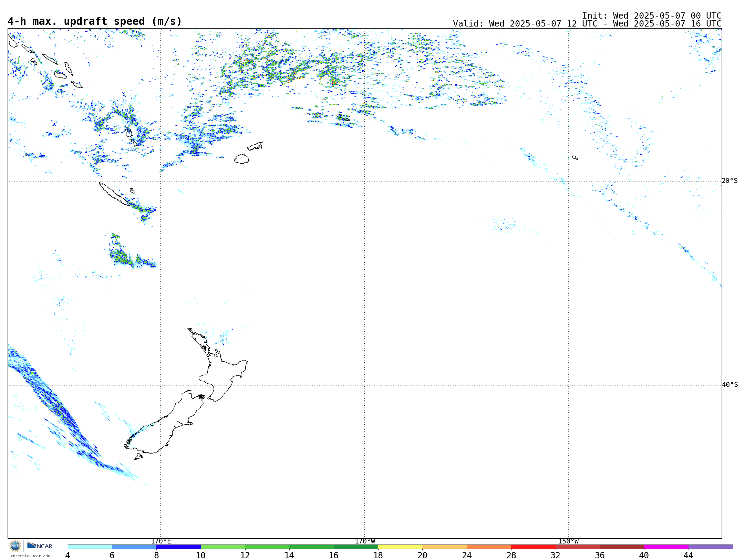Select the light blue 6–8 m/s swatch
Viewport: 744px width, 560px height.
coord(134,547)
